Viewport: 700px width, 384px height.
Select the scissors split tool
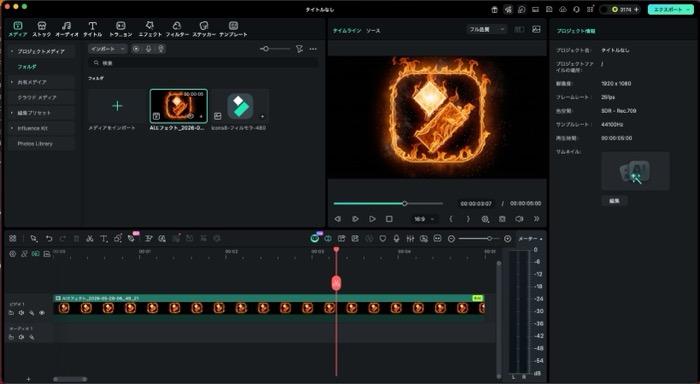[90, 238]
